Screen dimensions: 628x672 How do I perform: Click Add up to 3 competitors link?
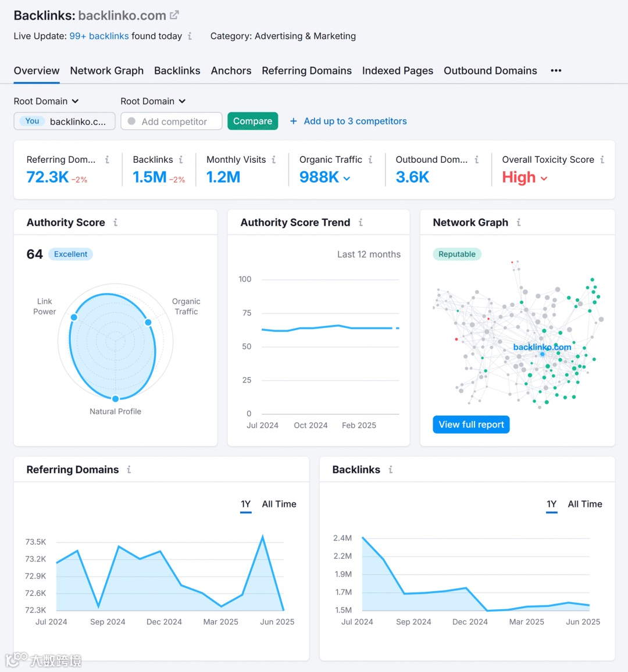(355, 121)
